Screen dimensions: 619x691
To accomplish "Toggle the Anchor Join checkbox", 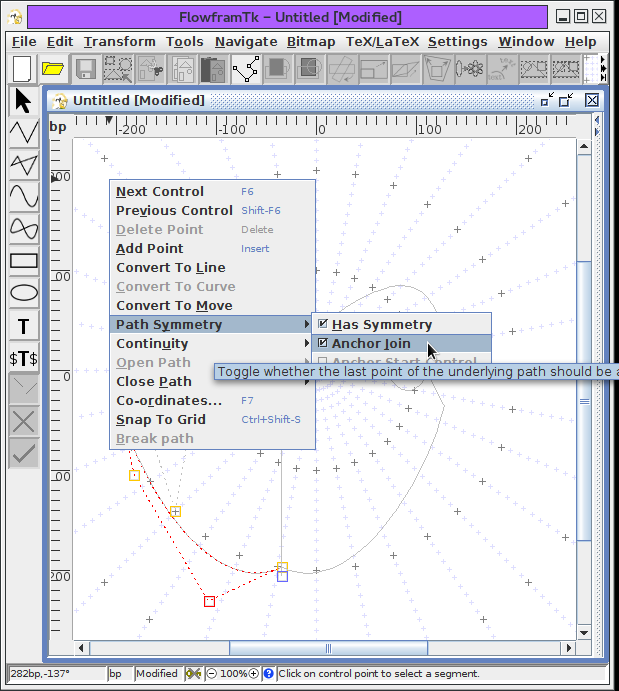I will [323, 343].
